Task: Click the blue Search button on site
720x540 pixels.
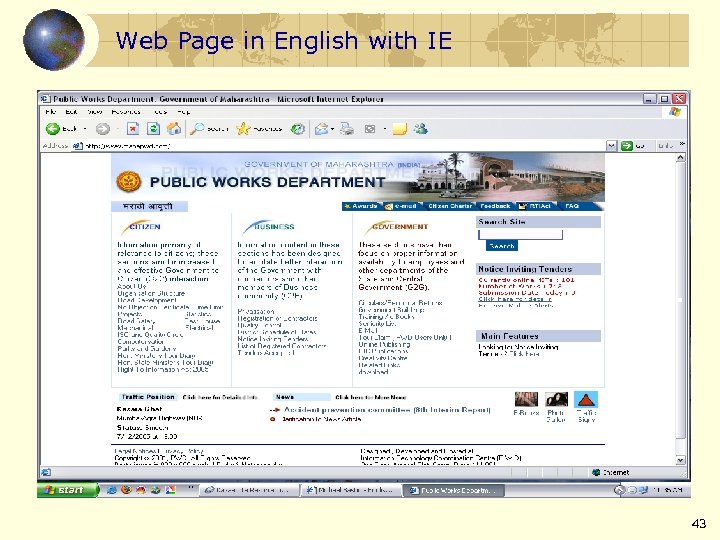Action: tap(502, 246)
